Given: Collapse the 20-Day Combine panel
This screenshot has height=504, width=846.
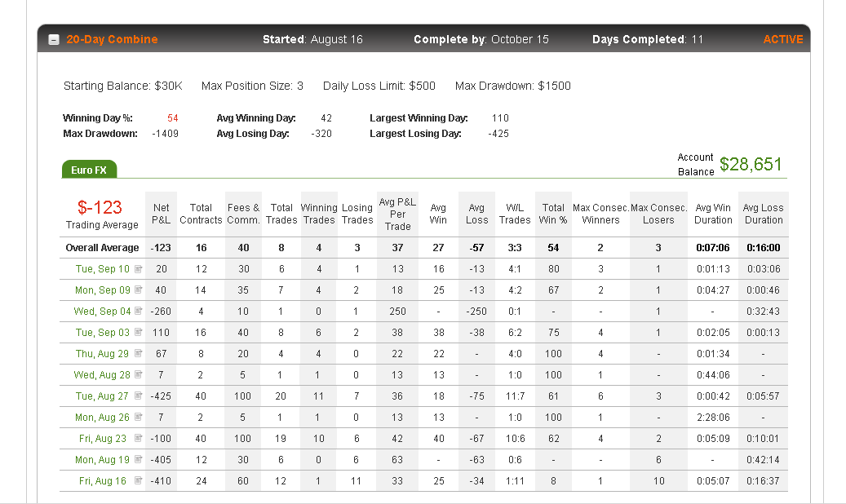Looking at the screenshot, I should coord(53,40).
